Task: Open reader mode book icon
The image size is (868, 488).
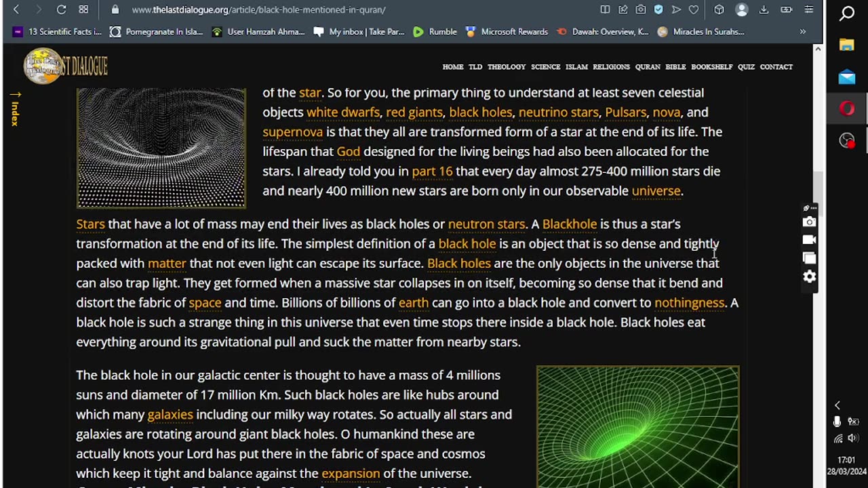Action: [x=605, y=9]
